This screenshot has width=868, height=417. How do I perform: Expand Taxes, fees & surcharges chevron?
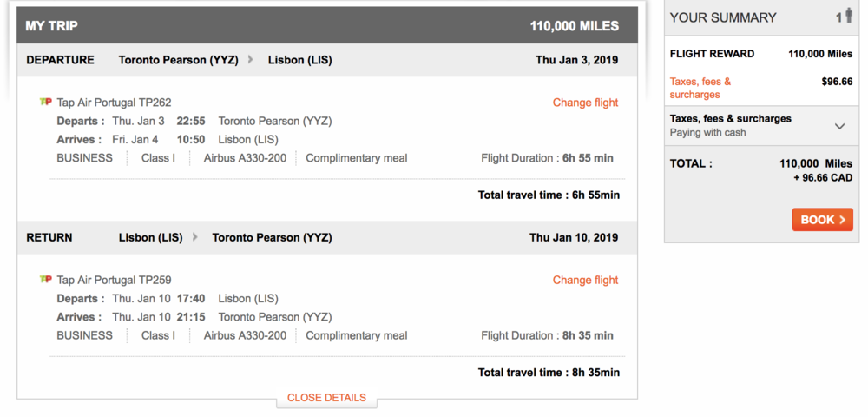tap(839, 126)
